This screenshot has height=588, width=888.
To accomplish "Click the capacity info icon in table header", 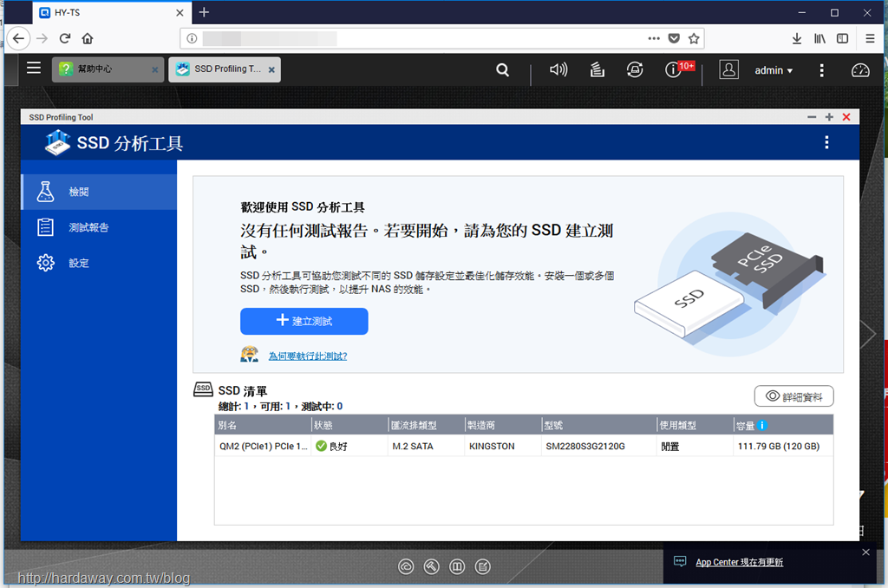I will click(x=761, y=426).
